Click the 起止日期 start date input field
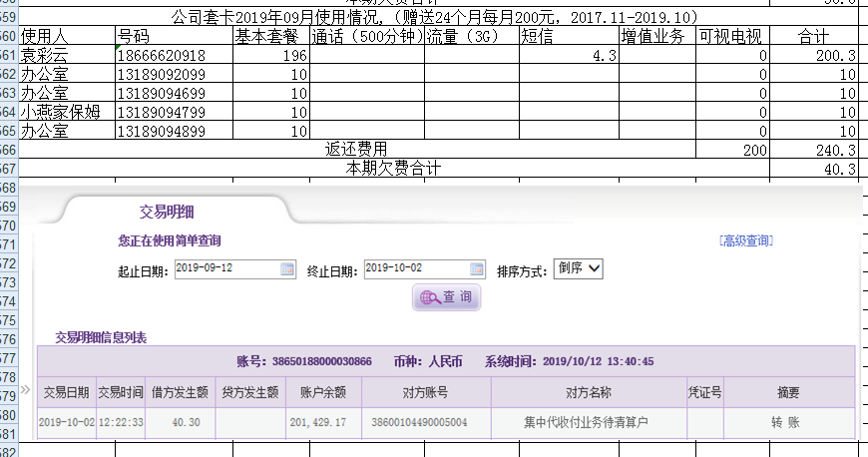This screenshot has width=868, height=457. tap(226, 269)
